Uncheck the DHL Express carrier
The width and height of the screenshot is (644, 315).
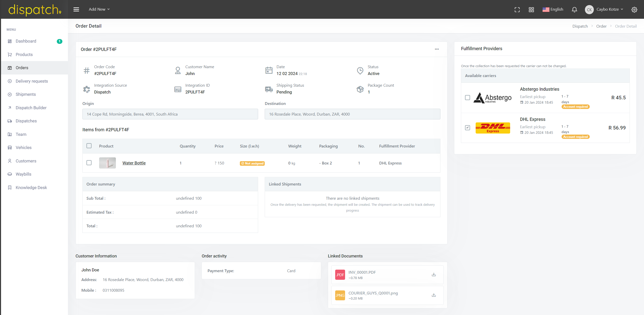click(x=467, y=128)
